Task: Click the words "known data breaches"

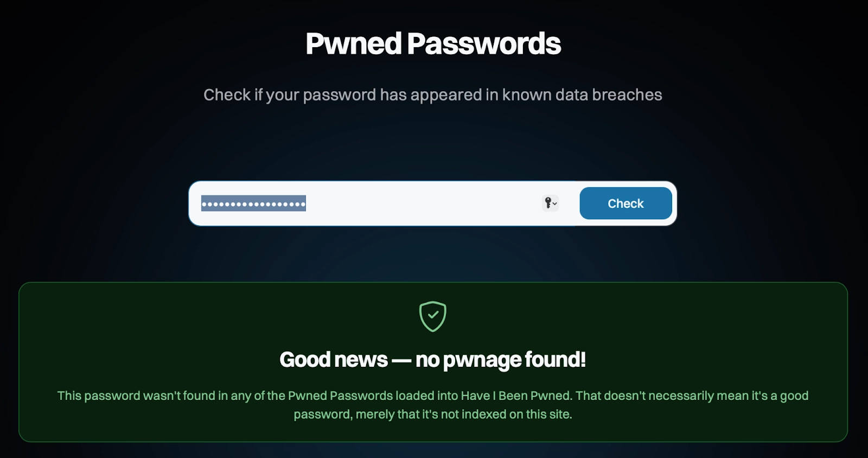Action: click(582, 95)
